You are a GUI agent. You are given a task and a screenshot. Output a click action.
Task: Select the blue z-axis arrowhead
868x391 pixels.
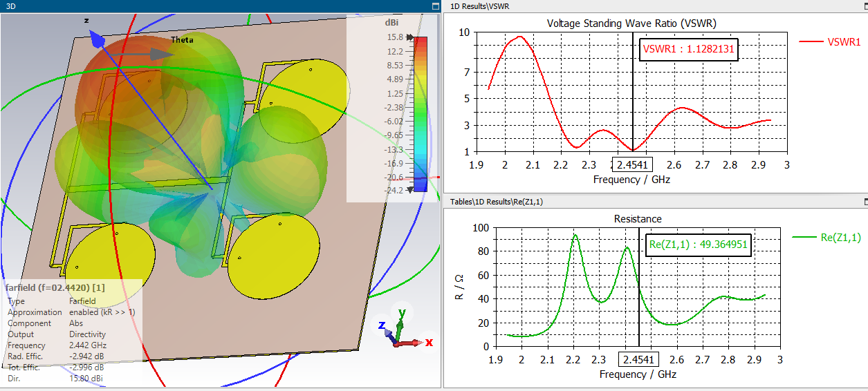click(x=98, y=42)
